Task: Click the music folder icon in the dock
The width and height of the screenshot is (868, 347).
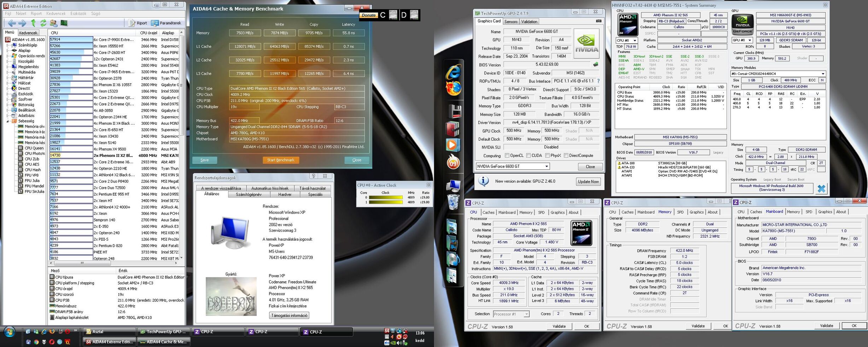Action: click(453, 260)
